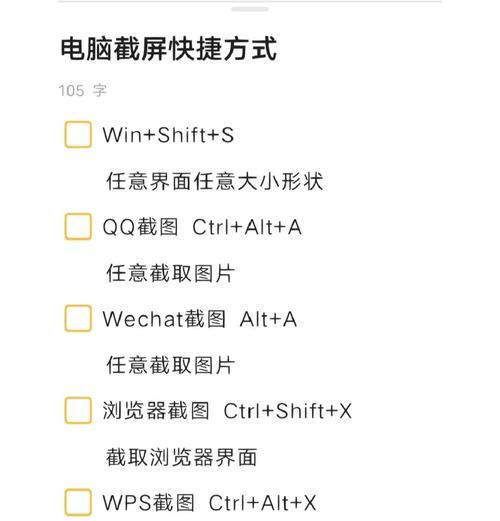Check the Win+Shift+S checkbox

tap(78, 135)
